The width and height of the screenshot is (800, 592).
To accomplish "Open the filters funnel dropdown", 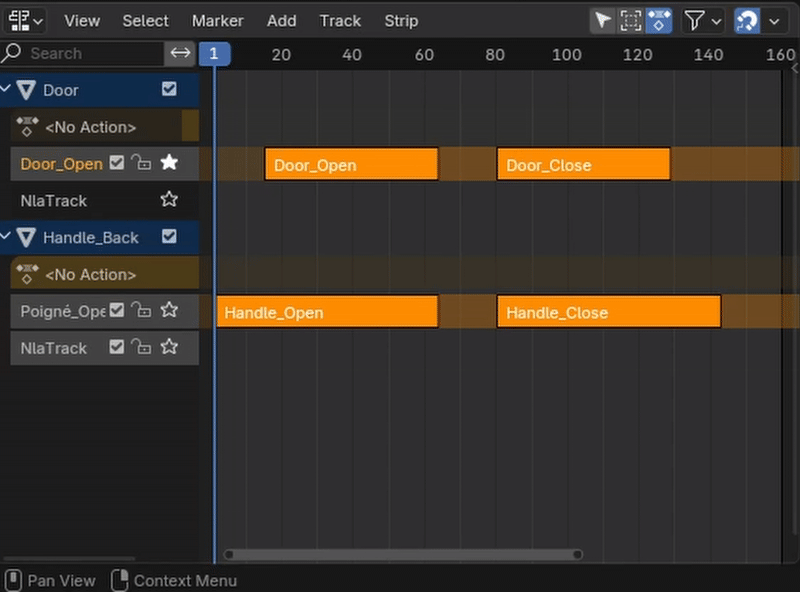I will (702, 20).
